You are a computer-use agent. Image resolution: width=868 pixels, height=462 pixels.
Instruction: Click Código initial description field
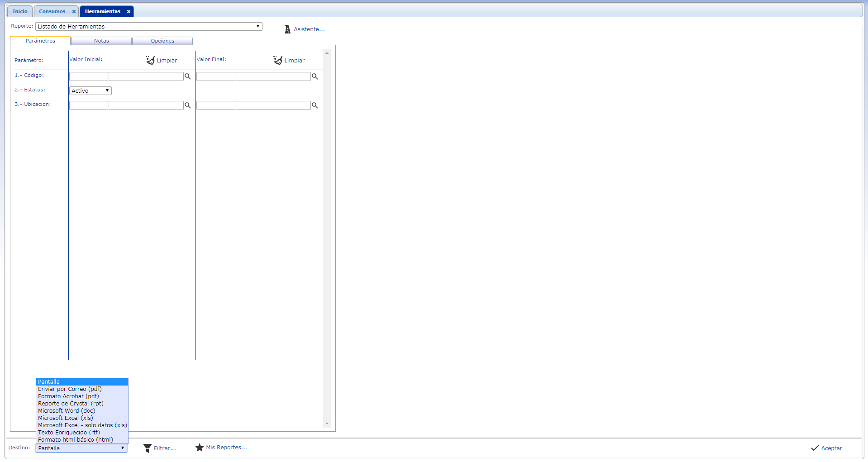(x=146, y=76)
